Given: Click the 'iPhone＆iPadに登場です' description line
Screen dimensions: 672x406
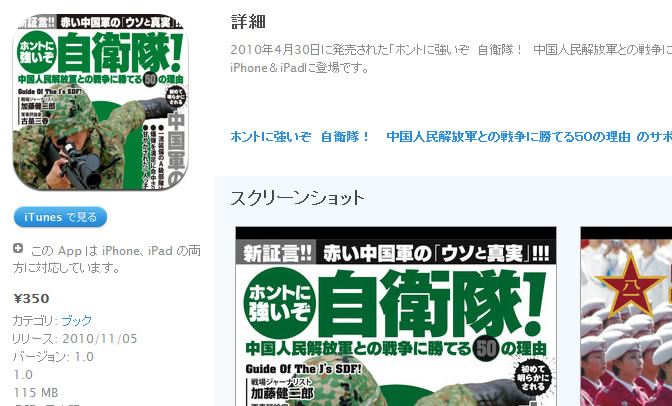Looking at the screenshot, I should [300, 68].
